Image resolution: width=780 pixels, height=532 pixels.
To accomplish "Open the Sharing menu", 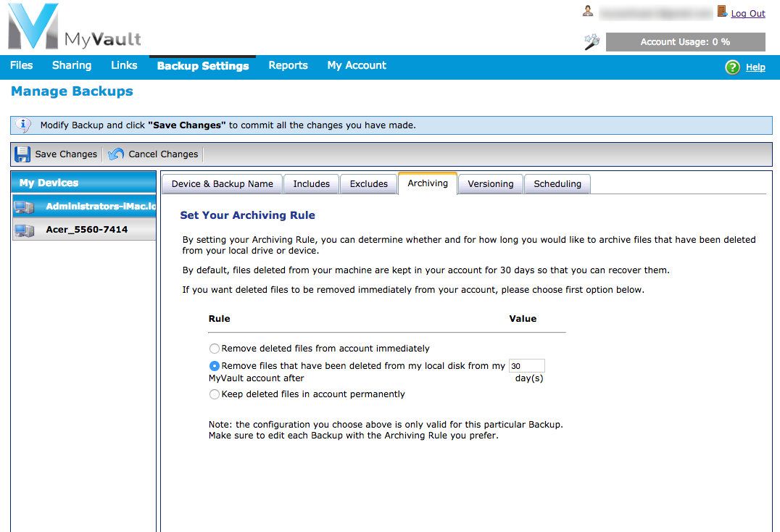I will [x=72, y=66].
